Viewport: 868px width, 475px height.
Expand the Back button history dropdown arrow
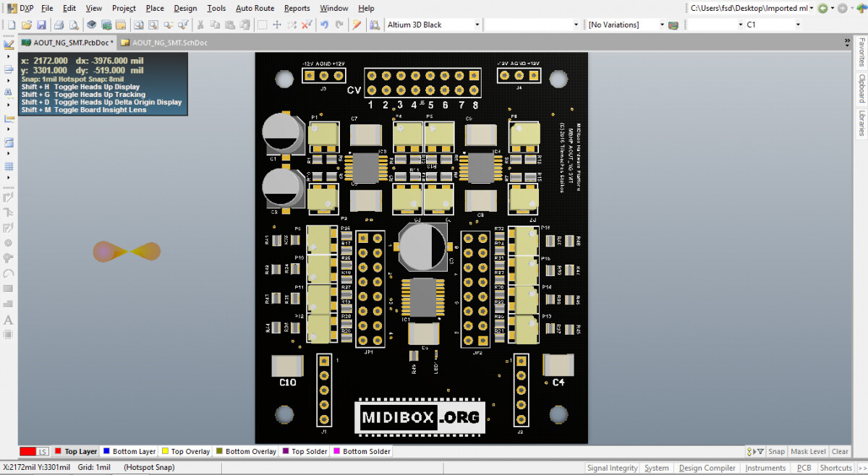tap(832, 8)
